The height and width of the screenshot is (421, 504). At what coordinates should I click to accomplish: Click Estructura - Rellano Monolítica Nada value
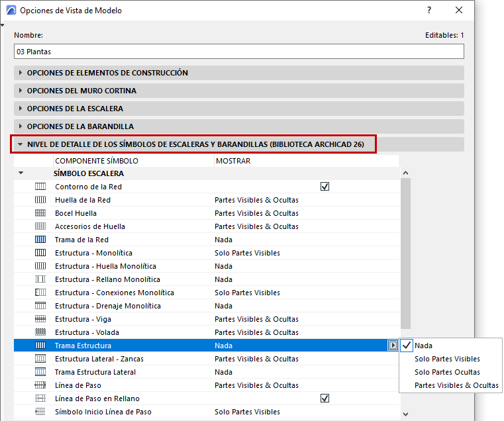tap(223, 279)
